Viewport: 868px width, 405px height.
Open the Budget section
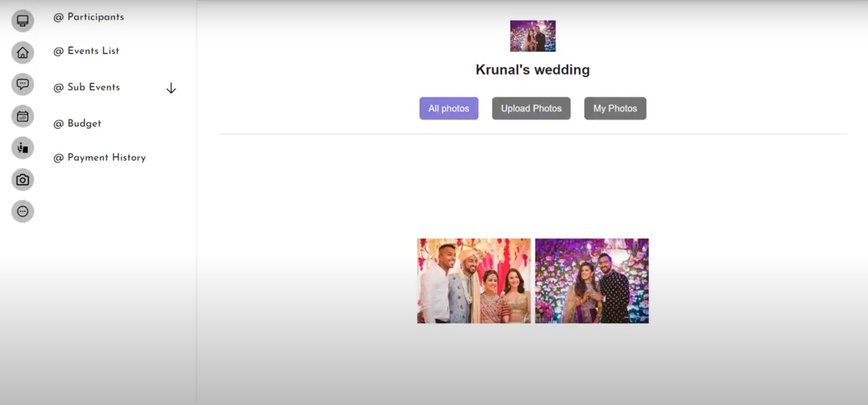pos(77,123)
